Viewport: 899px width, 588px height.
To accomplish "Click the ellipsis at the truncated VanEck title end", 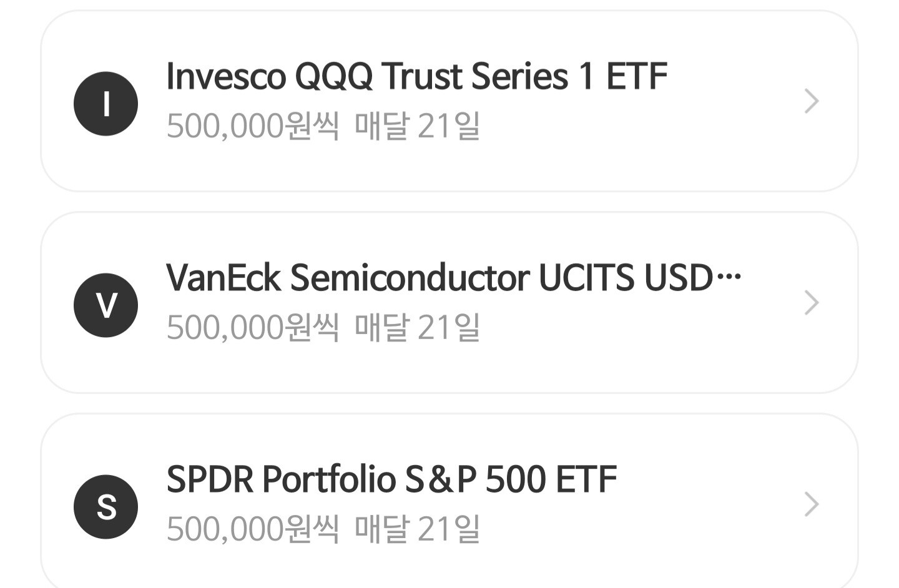I will click(x=729, y=278).
